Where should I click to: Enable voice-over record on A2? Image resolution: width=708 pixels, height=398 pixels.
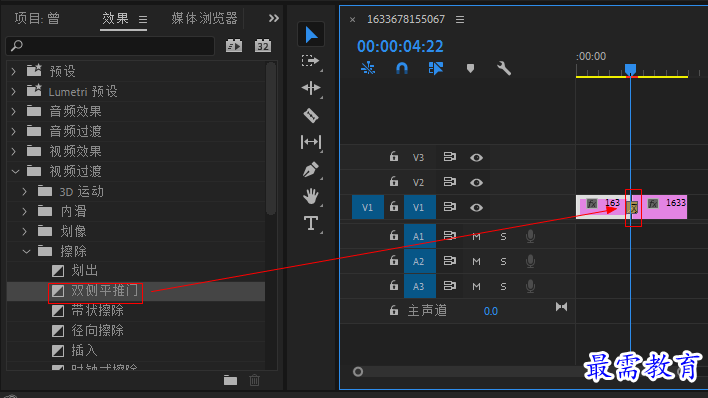point(531,261)
